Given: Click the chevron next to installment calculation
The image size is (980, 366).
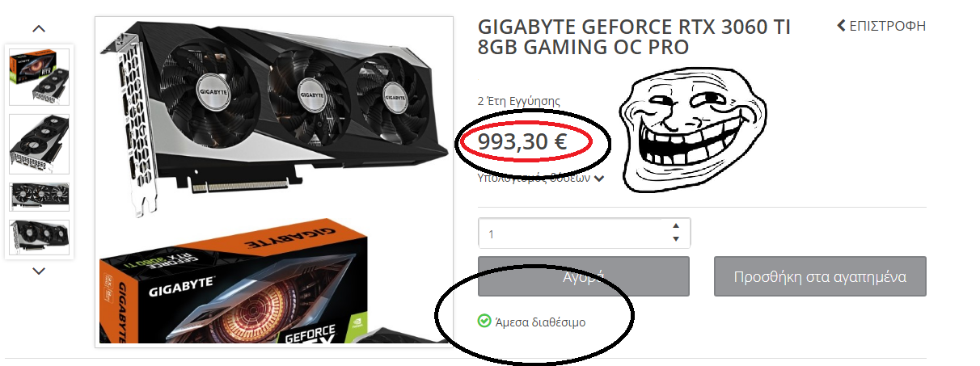Looking at the screenshot, I should tap(599, 179).
